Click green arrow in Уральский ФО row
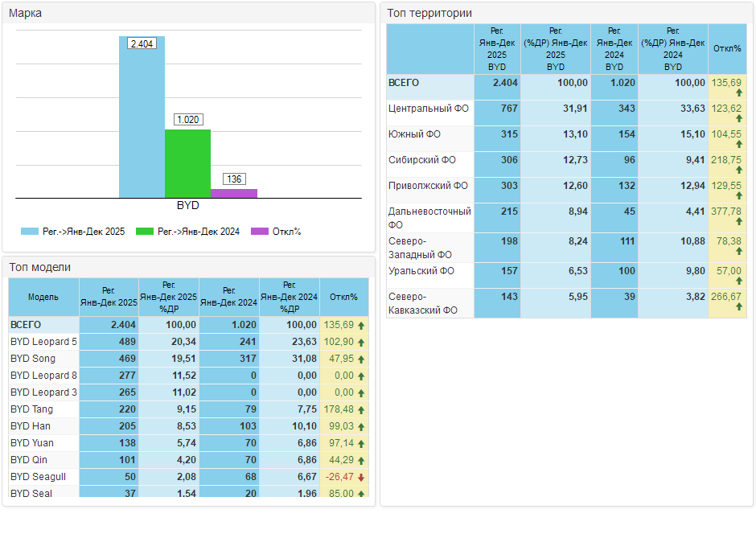The width and height of the screenshot is (756, 534). click(738, 281)
